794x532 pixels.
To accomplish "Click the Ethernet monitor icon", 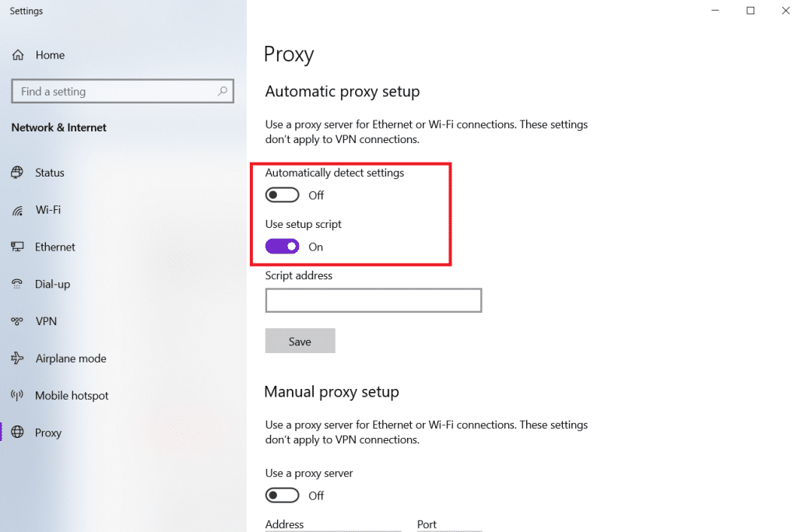I will (17, 247).
